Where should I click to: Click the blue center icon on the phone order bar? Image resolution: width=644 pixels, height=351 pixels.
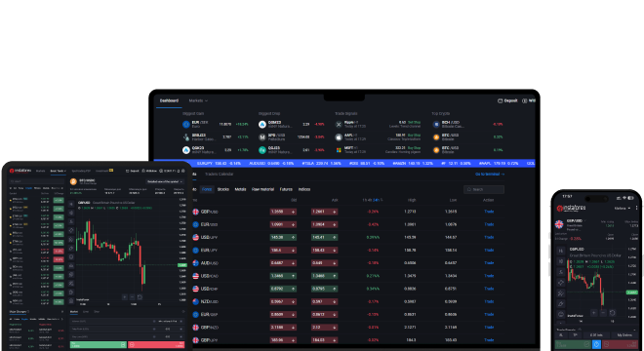pos(596,345)
